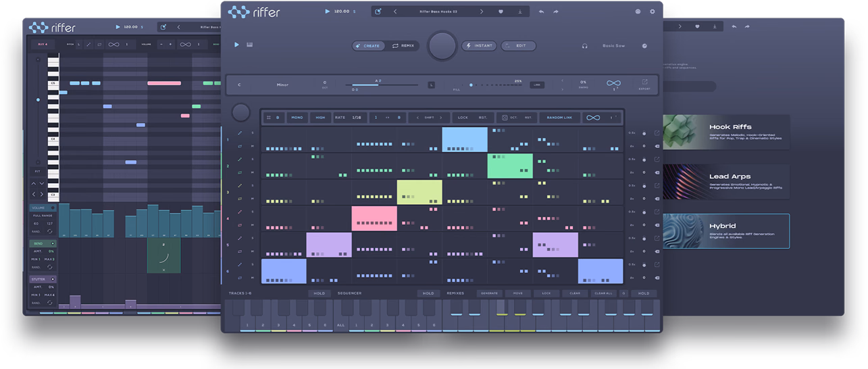Toggle Mono mode
Screen dimensions: 868x369
297,118
